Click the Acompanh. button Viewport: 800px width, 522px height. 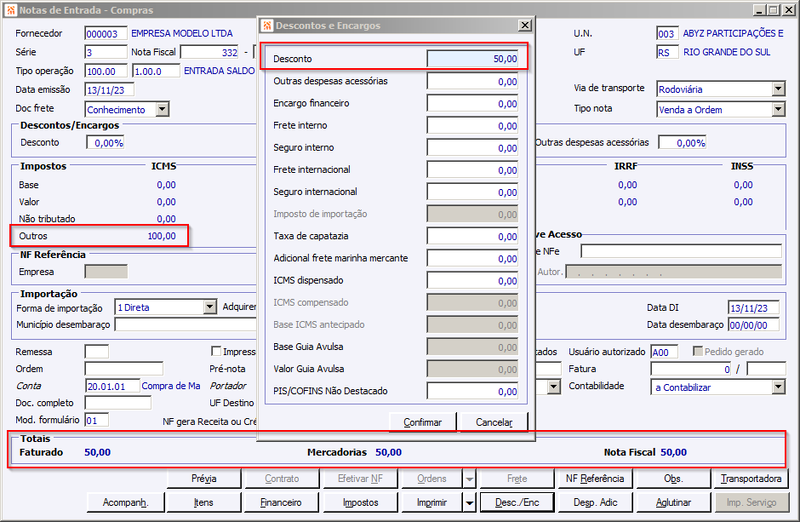pos(126,503)
